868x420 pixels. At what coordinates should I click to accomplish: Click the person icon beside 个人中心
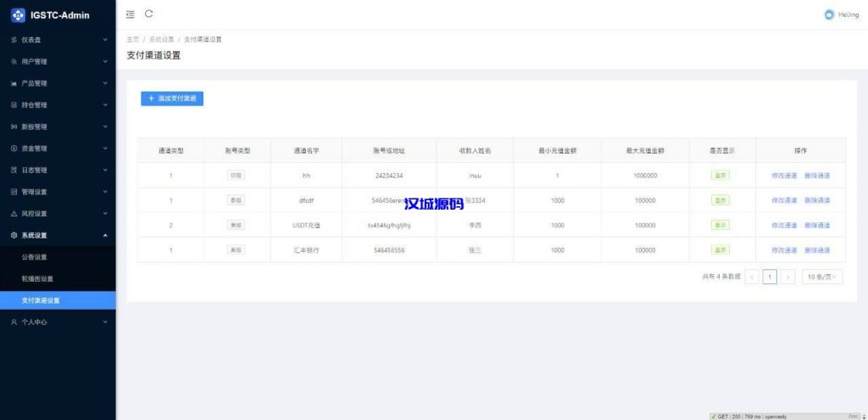[x=14, y=322]
